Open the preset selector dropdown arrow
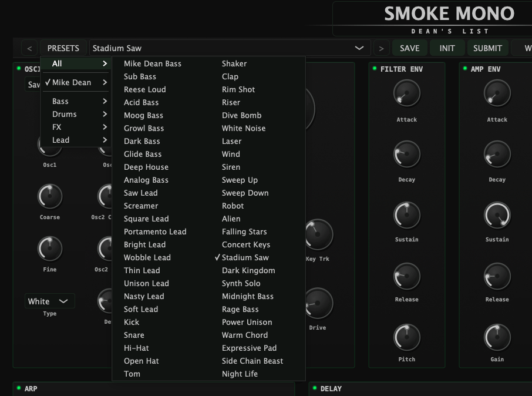 point(359,48)
